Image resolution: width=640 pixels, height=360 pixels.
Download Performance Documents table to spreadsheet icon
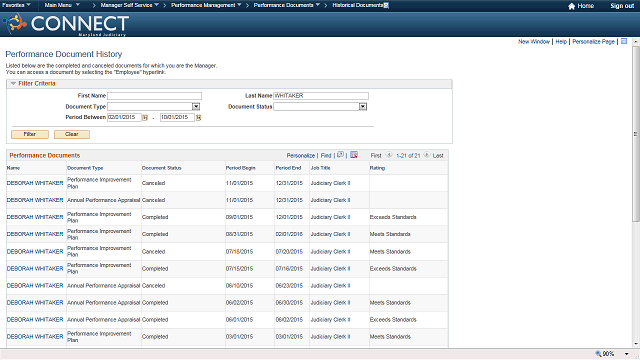[x=354, y=155]
